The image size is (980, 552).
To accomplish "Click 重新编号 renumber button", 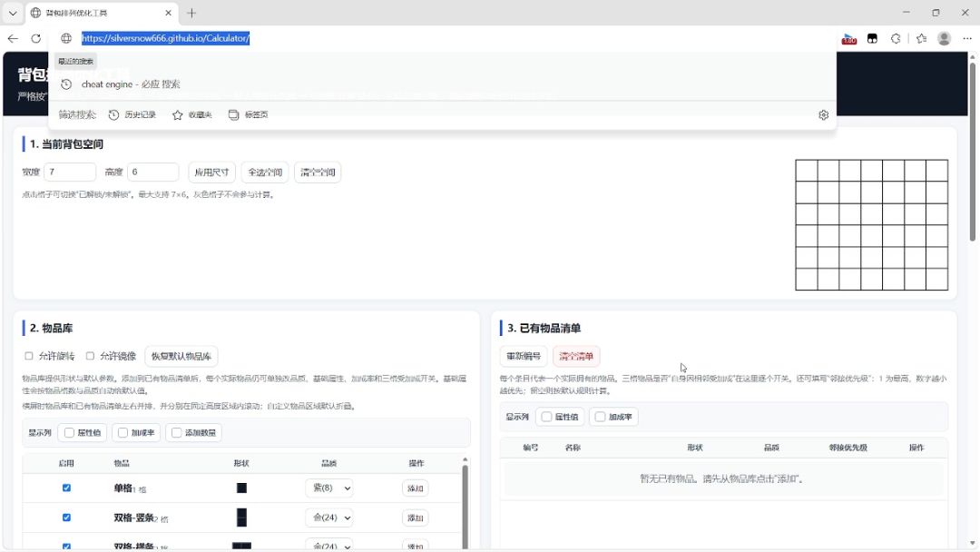I will click(x=524, y=356).
